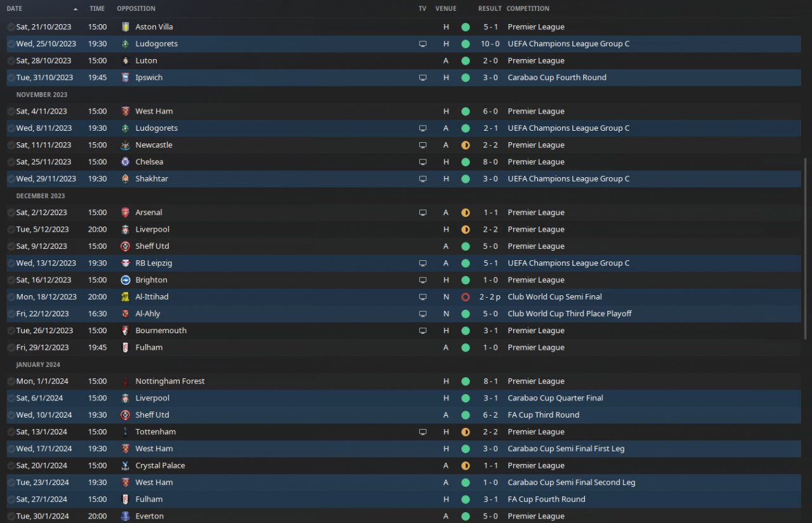
Task: Click the TV icon for the Ipswich match
Action: (x=423, y=77)
